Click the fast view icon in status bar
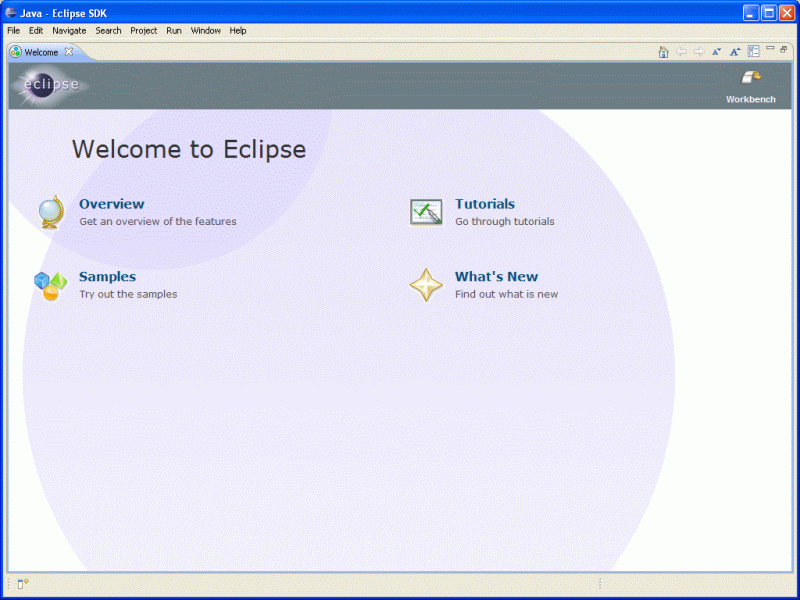Image resolution: width=800 pixels, height=600 pixels. point(23,584)
